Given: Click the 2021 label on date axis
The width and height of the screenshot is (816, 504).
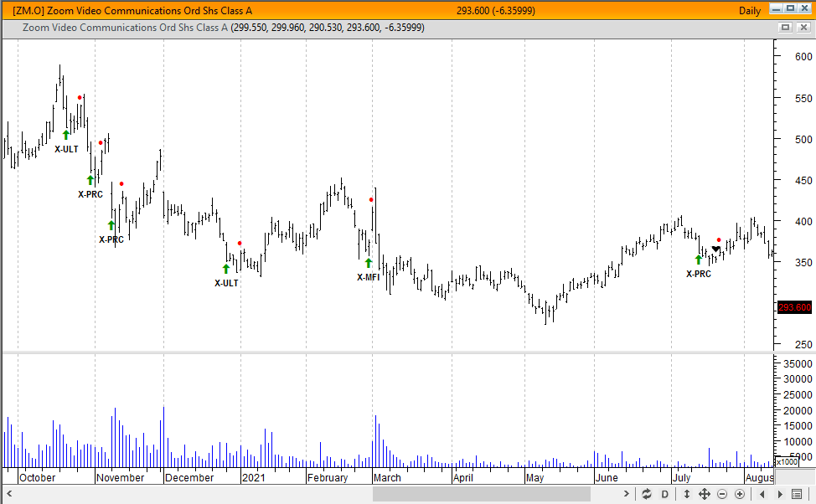Looking at the screenshot, I should 254,477.
